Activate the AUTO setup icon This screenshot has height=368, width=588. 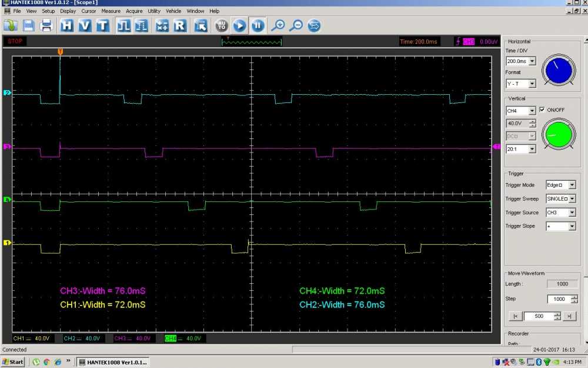222,25
